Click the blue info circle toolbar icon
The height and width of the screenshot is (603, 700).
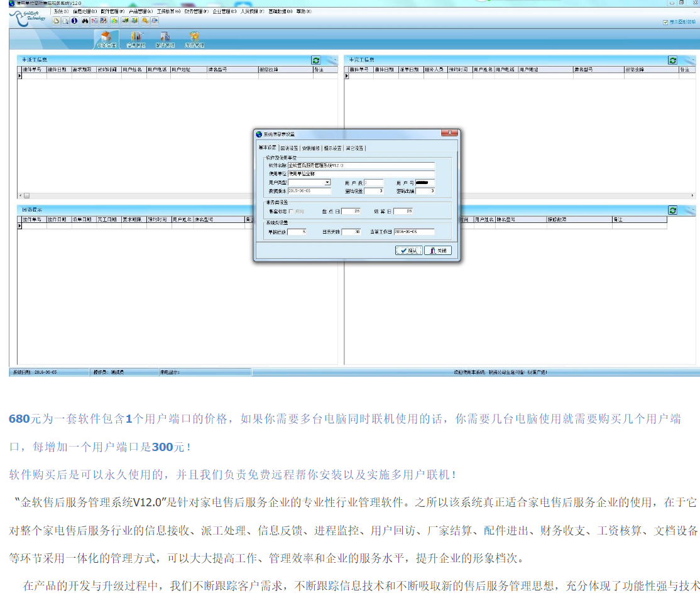coord(75,21)
